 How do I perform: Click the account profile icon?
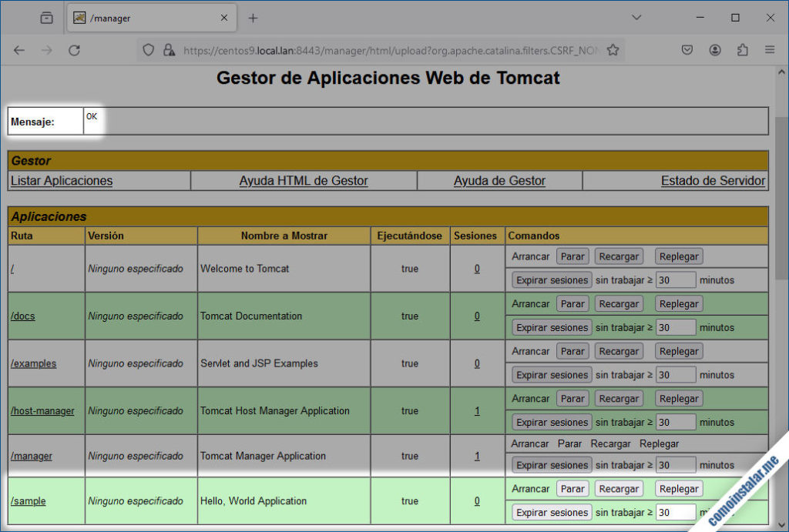click(715, 49)
